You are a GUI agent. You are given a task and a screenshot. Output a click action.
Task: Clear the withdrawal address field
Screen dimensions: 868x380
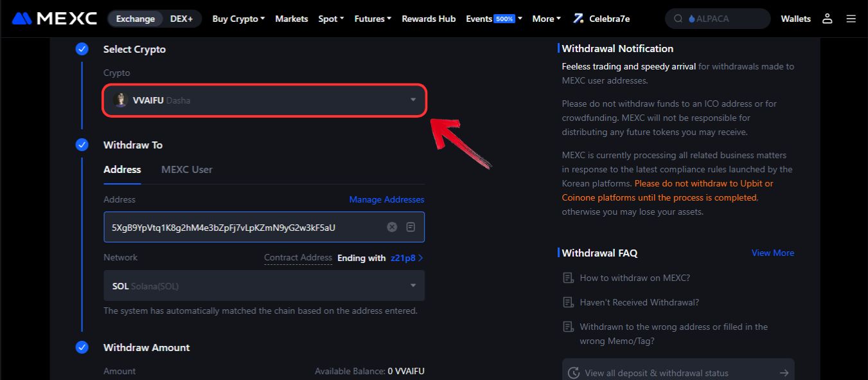point(392,227)
